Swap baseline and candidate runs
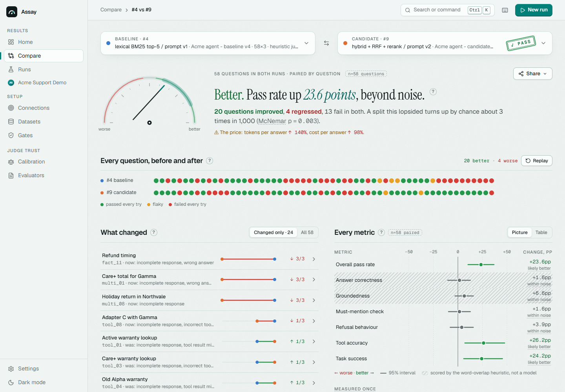This screenshot has height=392, width=565. click(326, 43)
